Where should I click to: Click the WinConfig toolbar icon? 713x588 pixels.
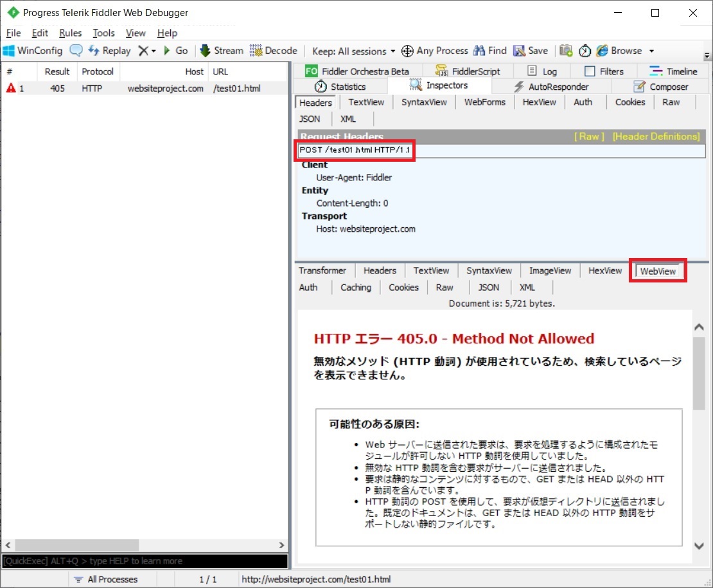9,51
